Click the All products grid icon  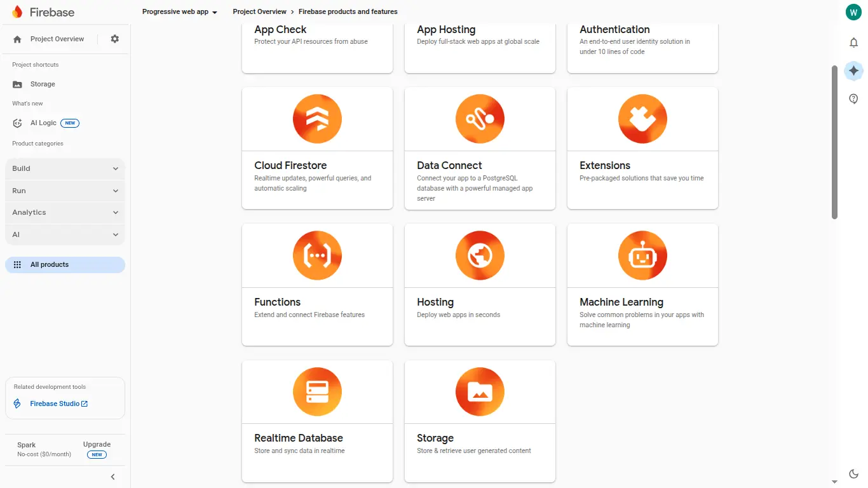17,264
